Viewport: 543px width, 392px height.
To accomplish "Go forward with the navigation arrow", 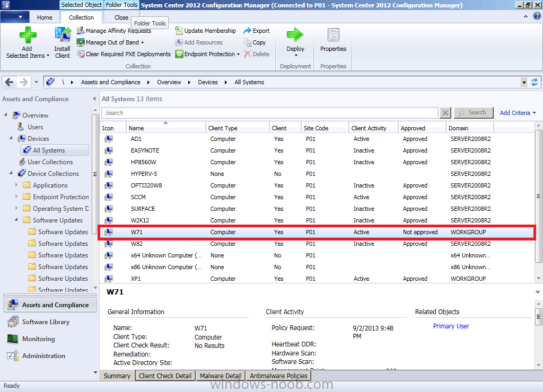I will (x=24, y=82).
